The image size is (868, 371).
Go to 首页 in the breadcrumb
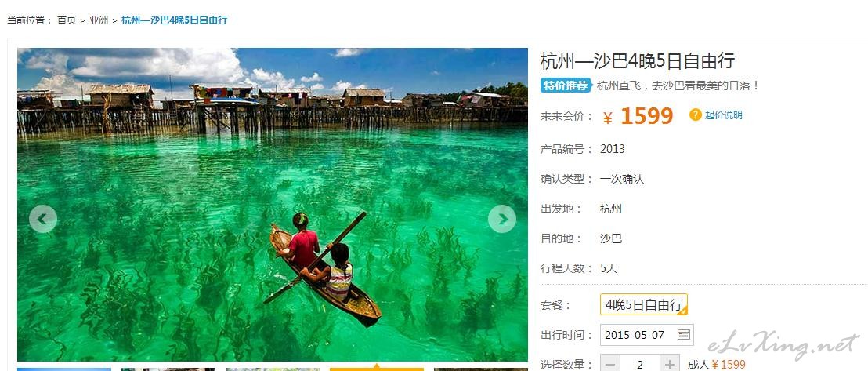point(67,20)
